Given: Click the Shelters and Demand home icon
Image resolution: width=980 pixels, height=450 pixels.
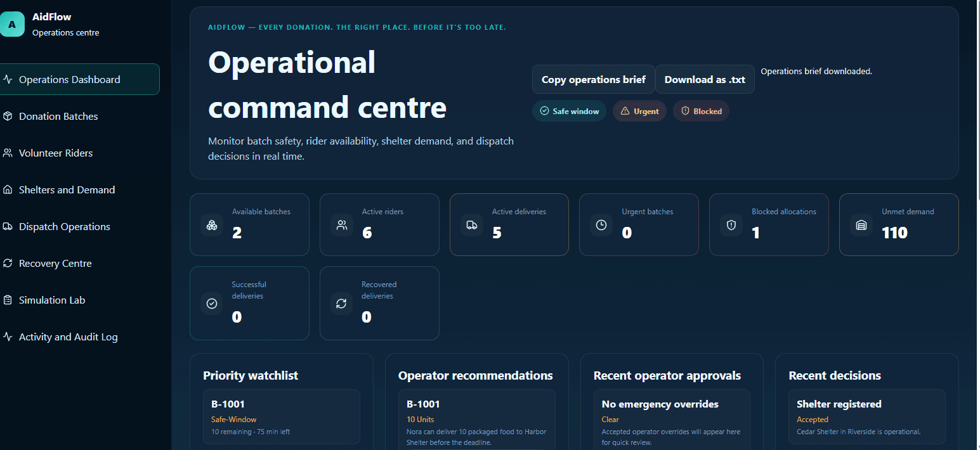Looking at the screenshot, I should point(8,190).
